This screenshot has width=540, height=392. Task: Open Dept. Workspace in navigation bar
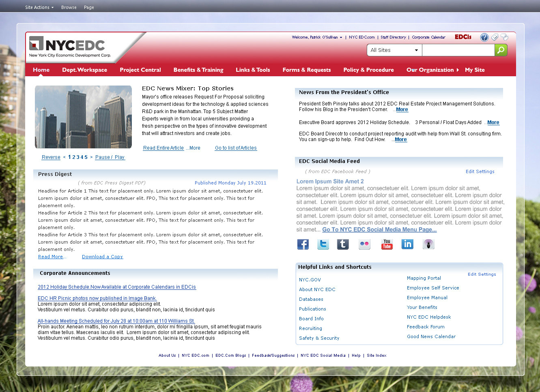(84, 70)
